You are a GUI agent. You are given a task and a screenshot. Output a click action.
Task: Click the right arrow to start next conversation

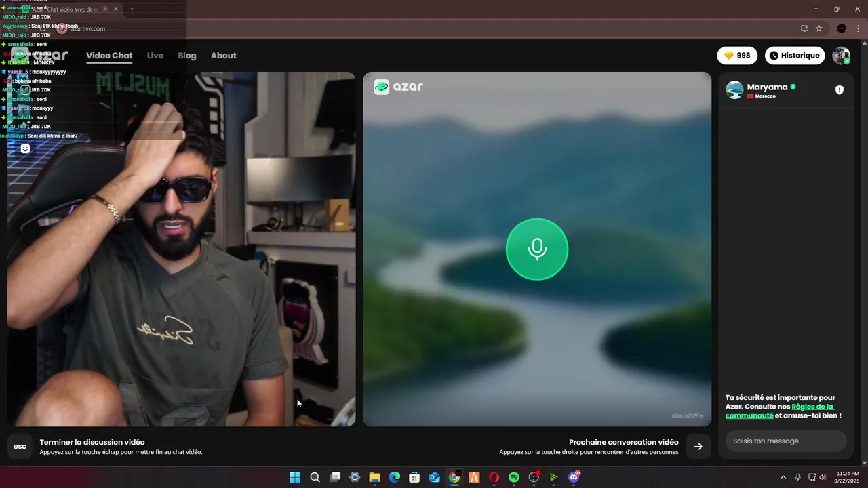(x=698, y=447)
